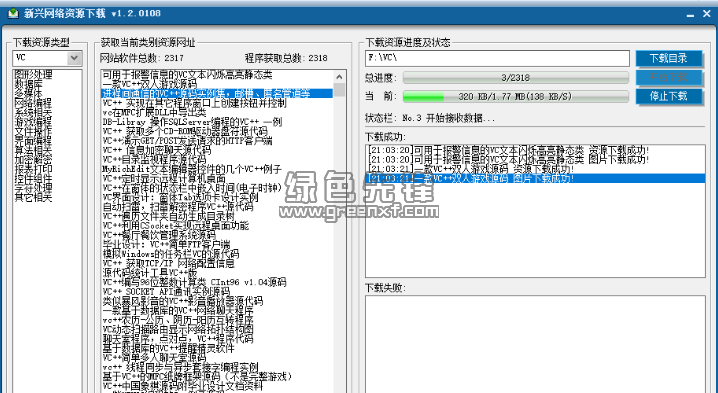The image size is (718, 393).
Task: Click the 下载目录 button
Action: pos(669,58)
